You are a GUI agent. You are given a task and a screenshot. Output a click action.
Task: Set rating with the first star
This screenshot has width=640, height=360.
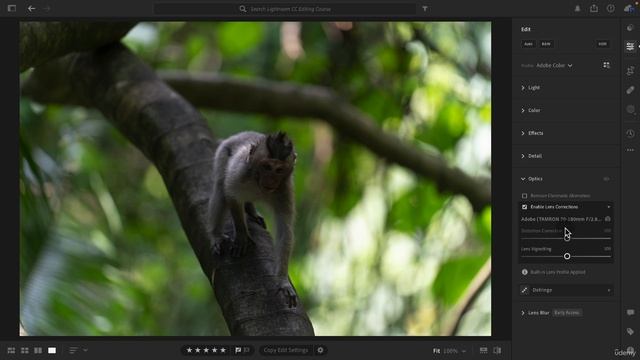point(189,350)
